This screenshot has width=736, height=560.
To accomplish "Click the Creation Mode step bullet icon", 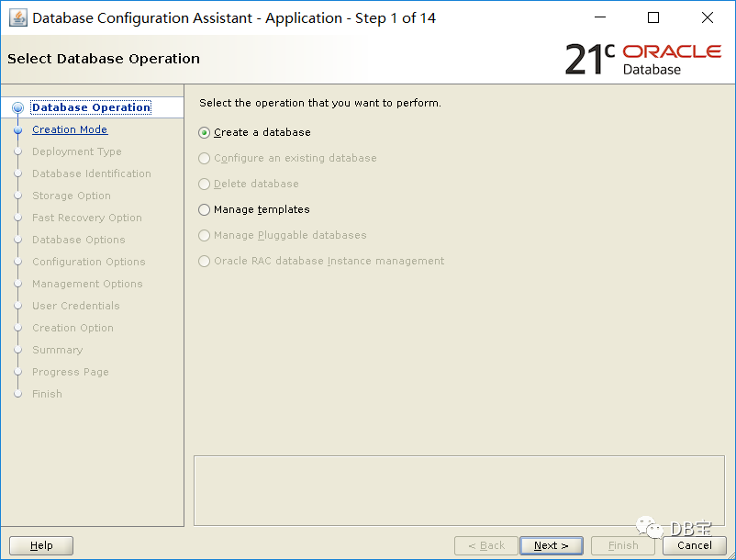I will point(17,130).
